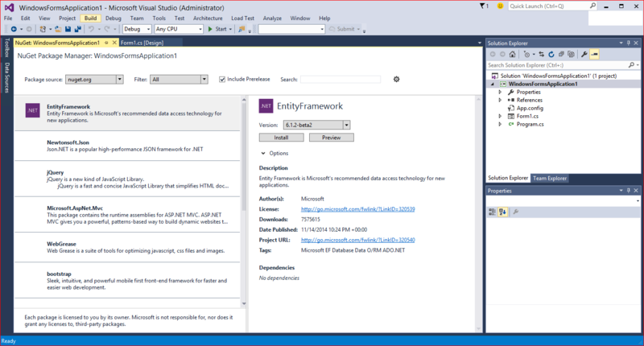Select App.config in Solution Explorer

pos(530,109)
